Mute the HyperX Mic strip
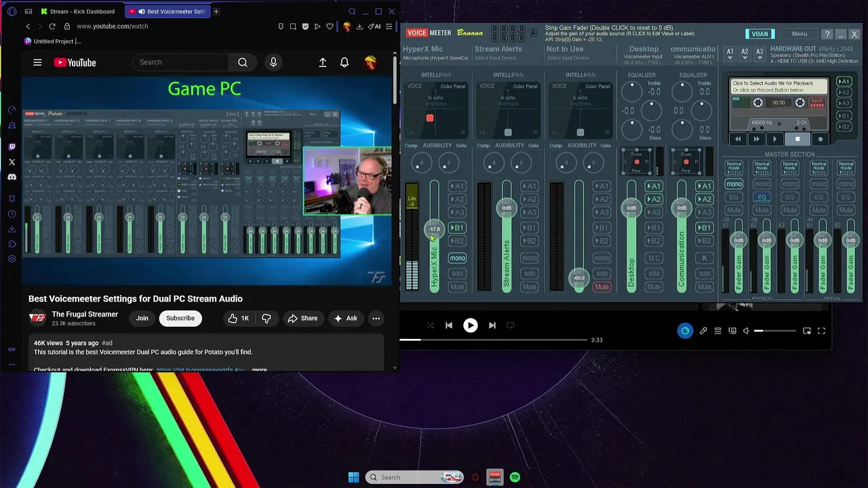Viewport: 868px width, 488px height. coord(457,287)
